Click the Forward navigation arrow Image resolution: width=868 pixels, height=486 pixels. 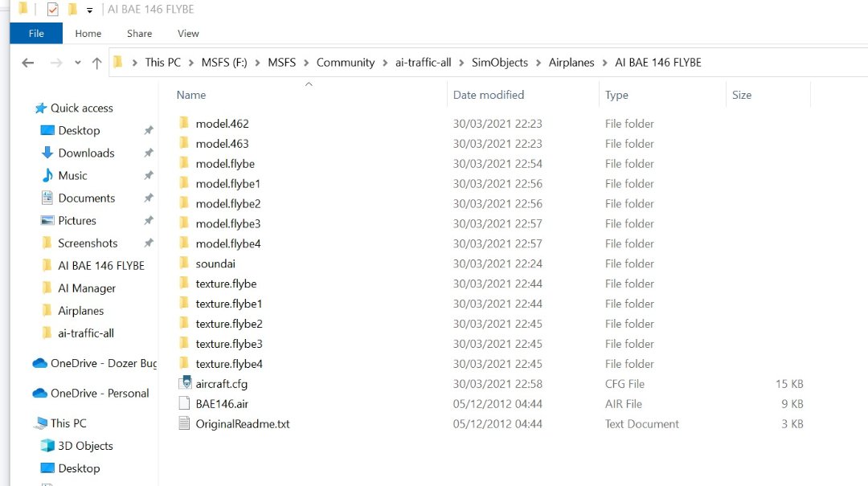tap(56, 63)
